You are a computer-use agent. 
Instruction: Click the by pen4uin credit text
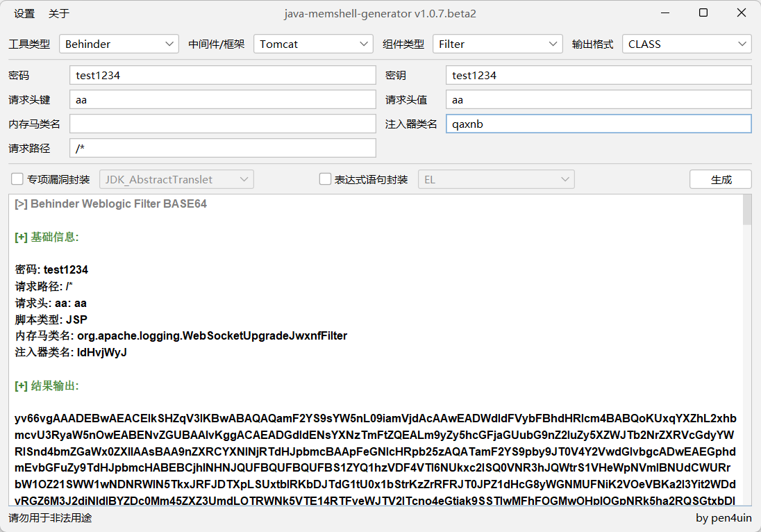[724, 518]
